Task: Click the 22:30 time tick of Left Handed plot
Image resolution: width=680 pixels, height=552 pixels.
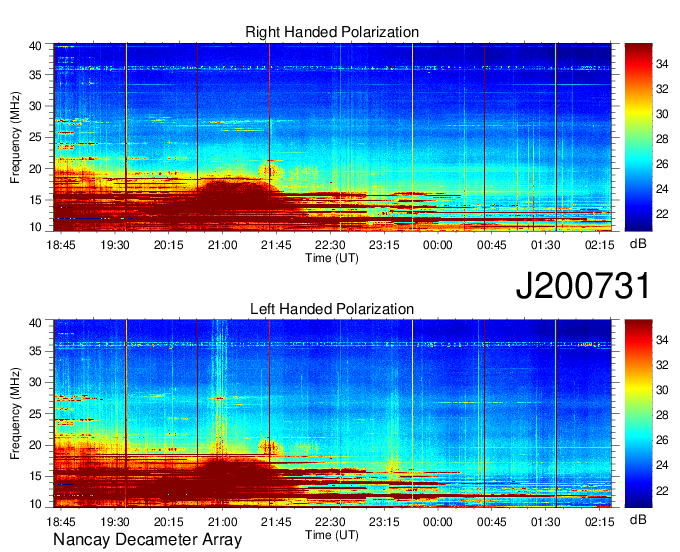Action: tap(330, 522)
